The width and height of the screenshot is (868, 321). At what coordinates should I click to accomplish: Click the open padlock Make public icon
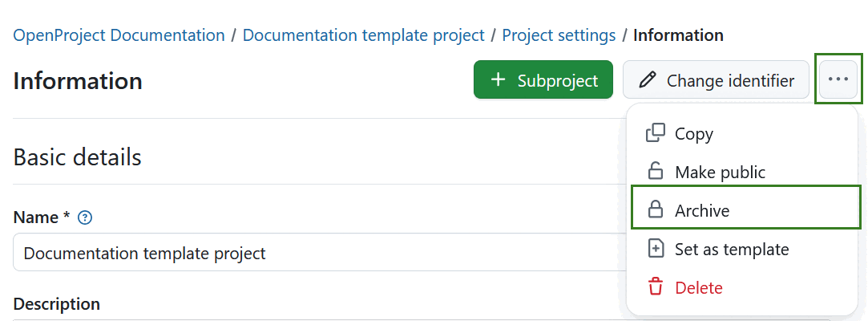coord(656,172)
